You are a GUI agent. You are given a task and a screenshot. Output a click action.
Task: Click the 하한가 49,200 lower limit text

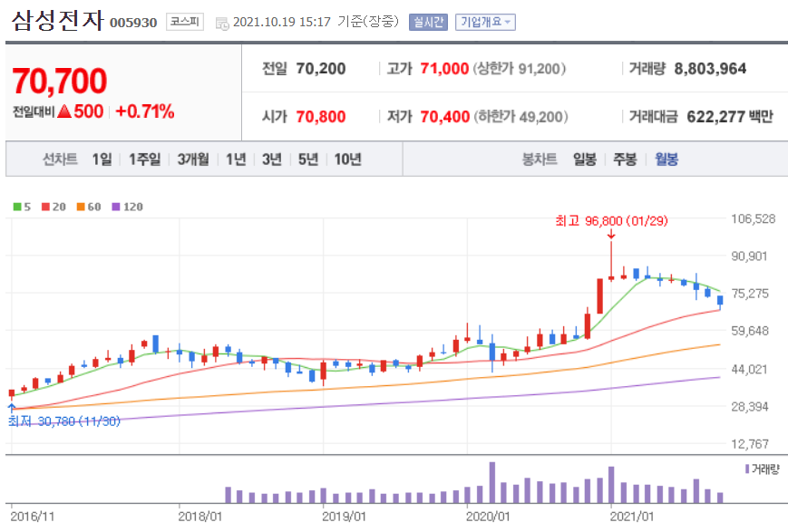[520, 117]
